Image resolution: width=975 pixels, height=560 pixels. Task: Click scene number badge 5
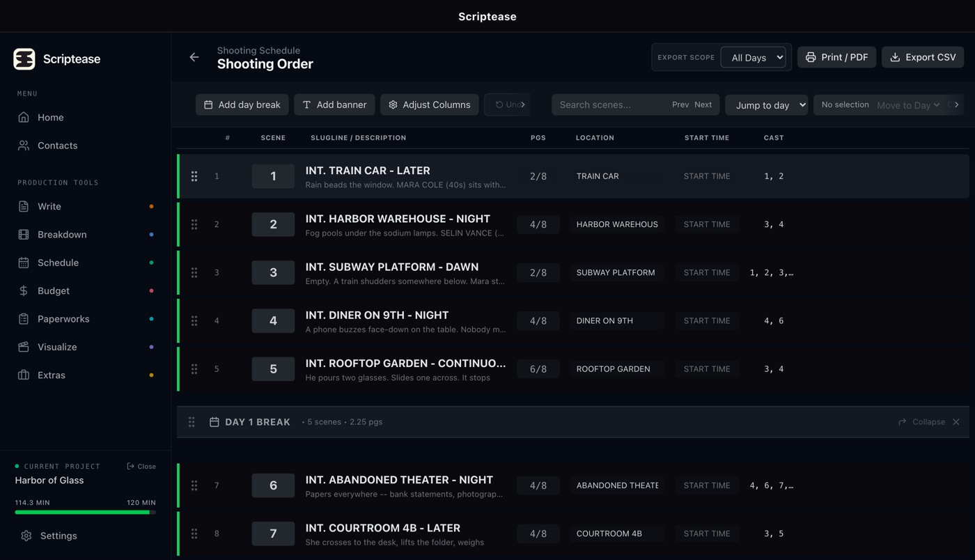pos(273,368)
